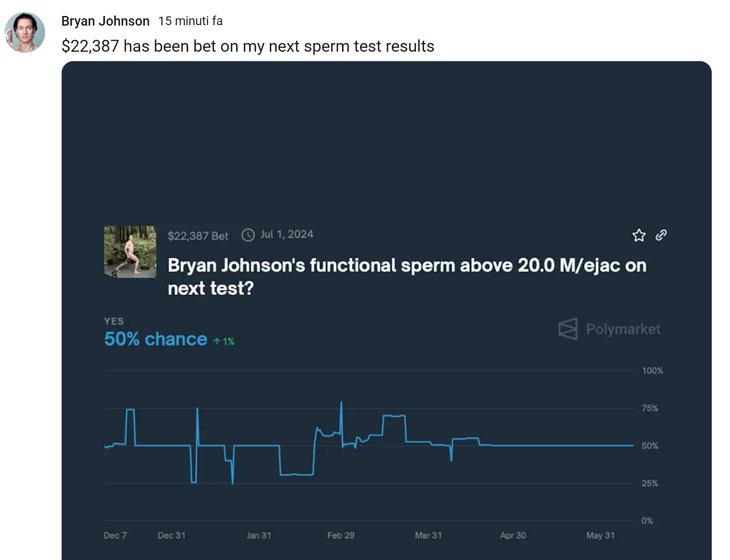
Task: Click Bryan Johnson's profile avatar
Action: 25,32
